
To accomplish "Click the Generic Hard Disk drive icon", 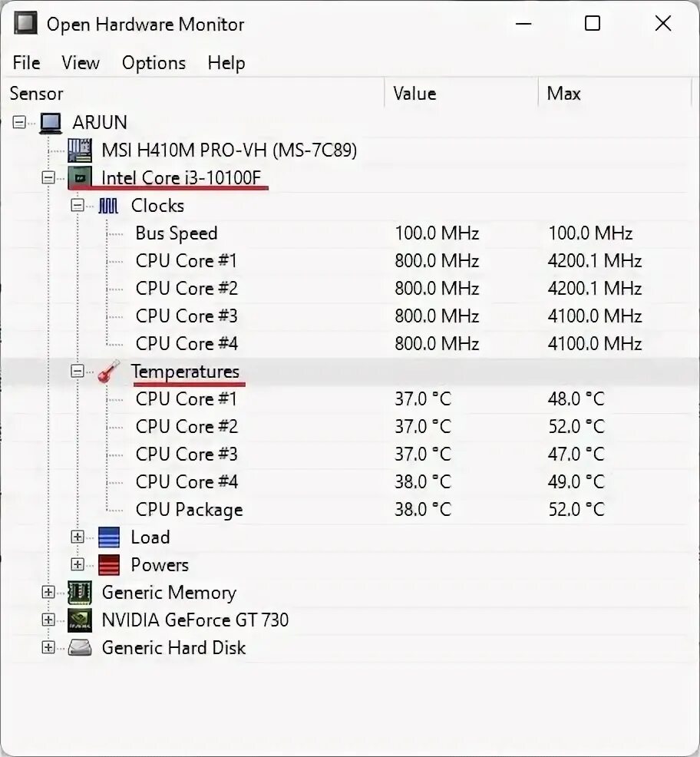I will 80,647.
